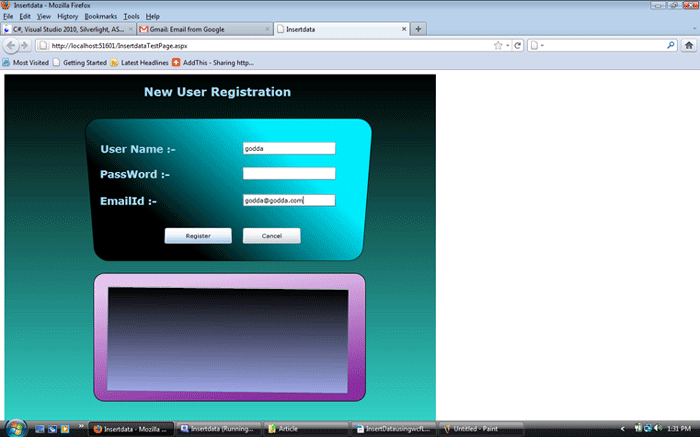Click the browser Forward arrow button

(x=25, y=46)
